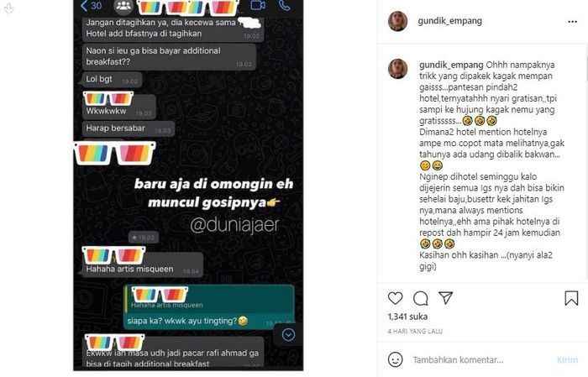Click the caption's gundik_empang avatar thumbnail

click(397, 69)
